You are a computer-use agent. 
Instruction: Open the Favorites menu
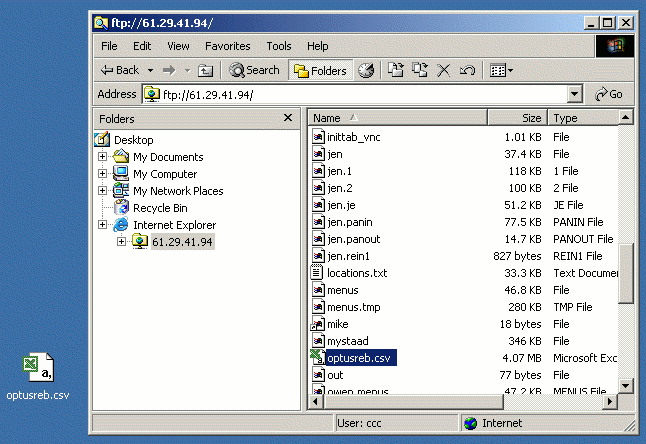(227, 46)
